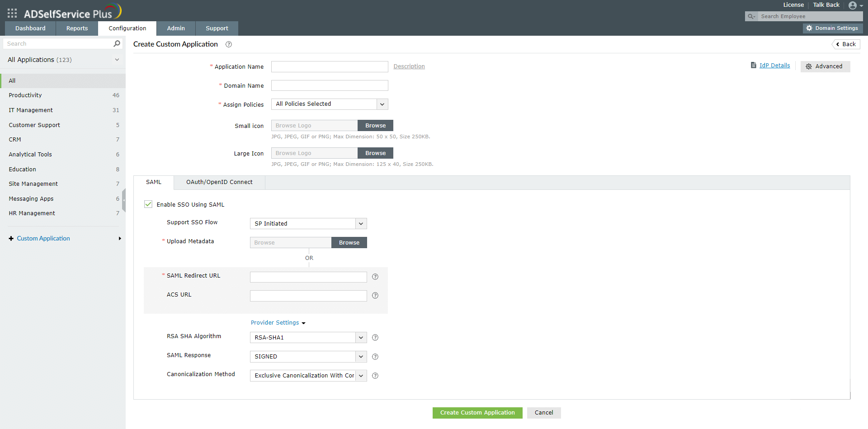The width and height of the screenshot is (868, 429).
Task: Click inside the Application Name field
Action: (x=329, y=66)
